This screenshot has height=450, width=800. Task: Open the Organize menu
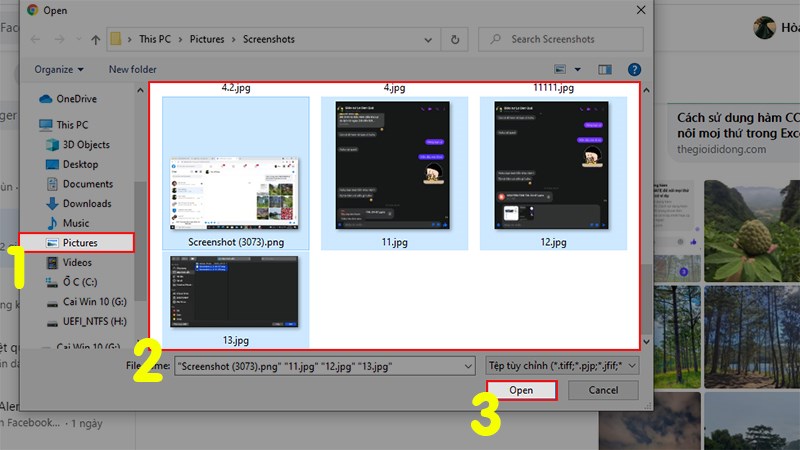click(x=59, y=69)
